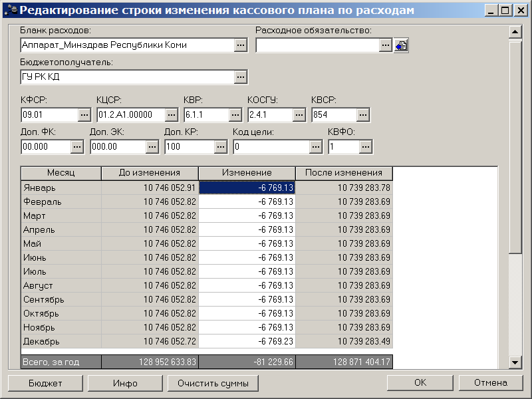Screen dimensions: 532x399
Task: Open the КОСГУ code picker button
Action: pyautogui.click(x=299, y=114)
